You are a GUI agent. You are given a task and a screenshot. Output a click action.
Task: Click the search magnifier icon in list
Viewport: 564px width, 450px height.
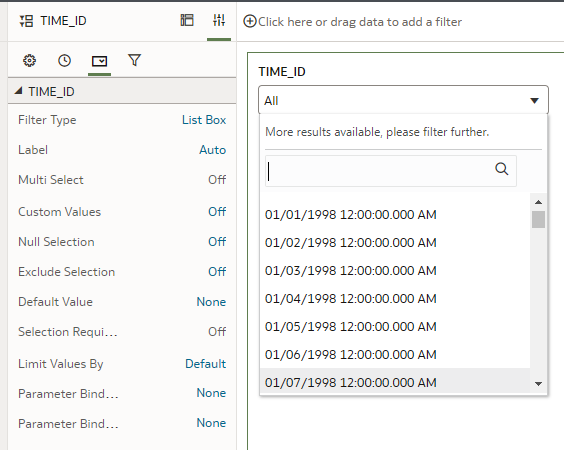pos(502,169)
